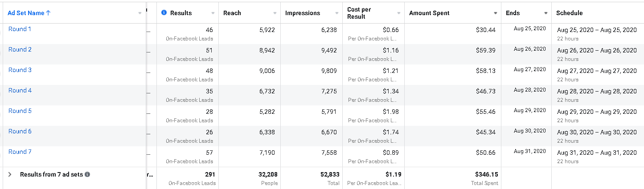The image size is (644, 189).
Task: Open the Results column dropdown arrow
Action: click(213, 13)
